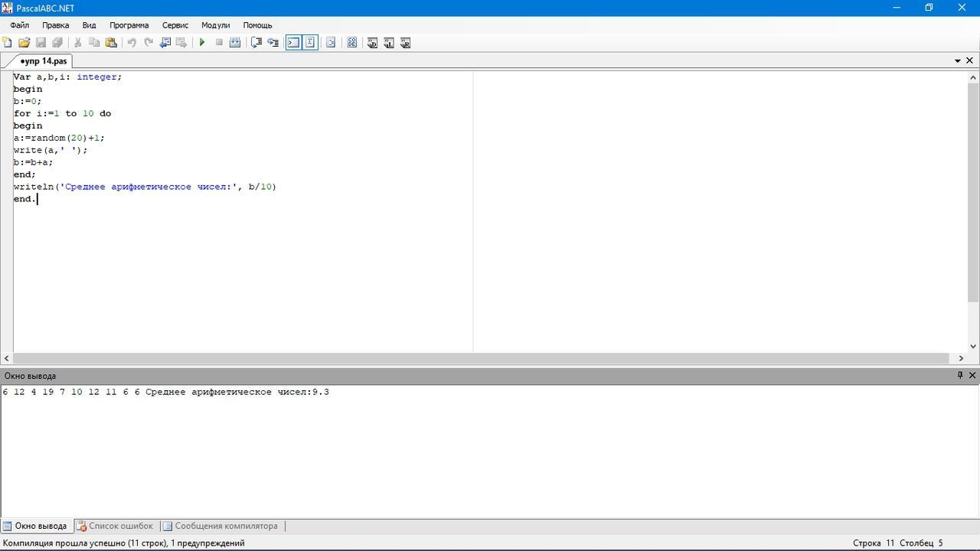The image size is (980, 551).
Task: Open the Сервис menu
Action: tap(175, 25)
